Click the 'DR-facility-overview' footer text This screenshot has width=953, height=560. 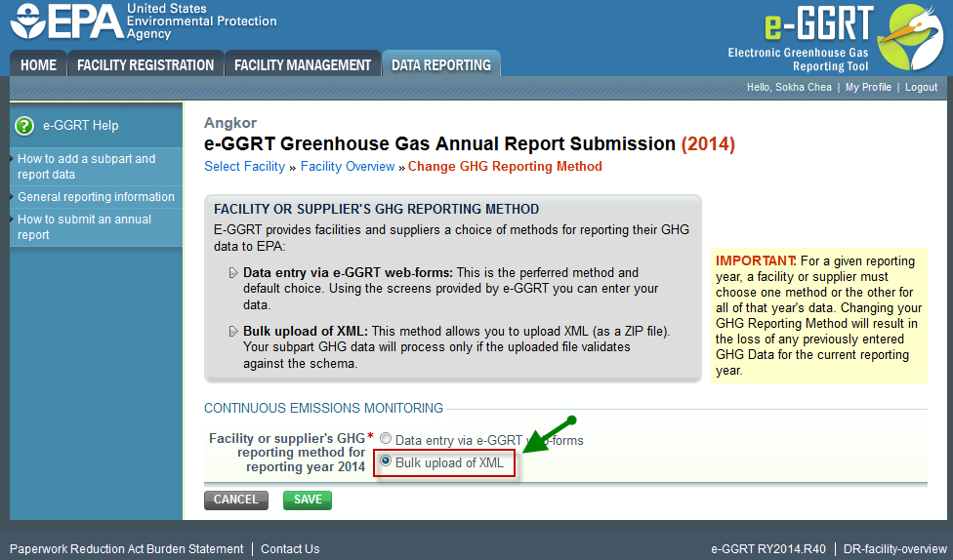[x=894, y=549]
